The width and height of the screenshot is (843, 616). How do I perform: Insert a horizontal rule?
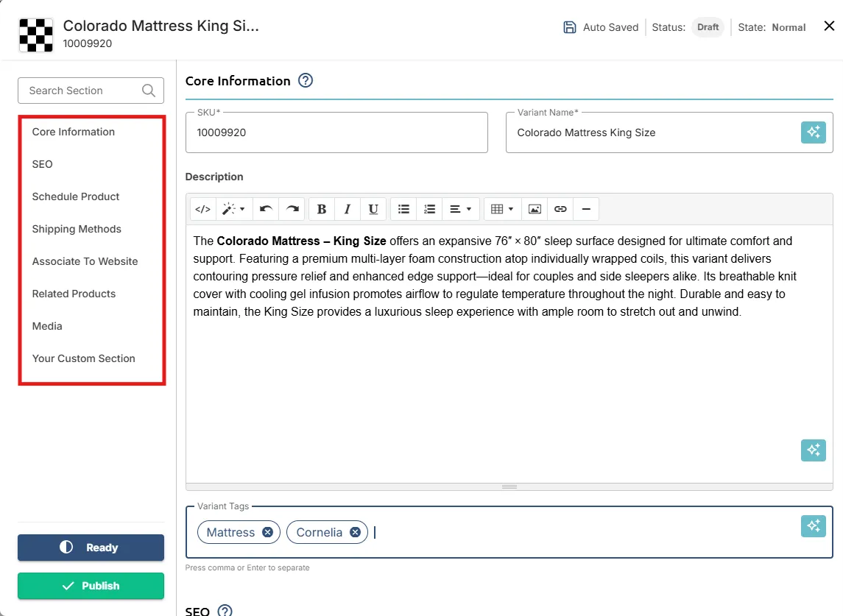click(586, 209)
